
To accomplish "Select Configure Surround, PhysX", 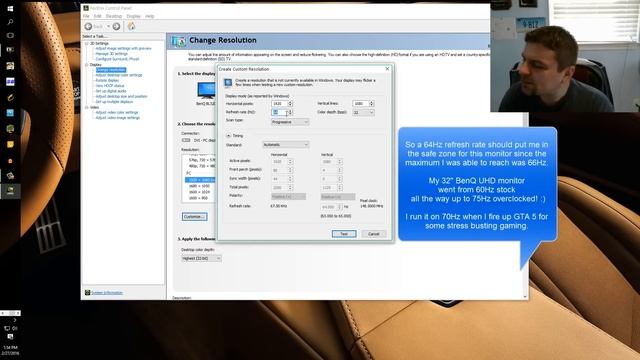I will pyautogui.click(x=117, y=59).
